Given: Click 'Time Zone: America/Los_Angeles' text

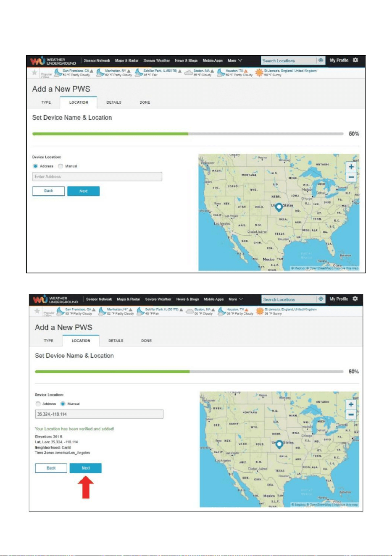Looking at the screenshot, I should point(62,453).
